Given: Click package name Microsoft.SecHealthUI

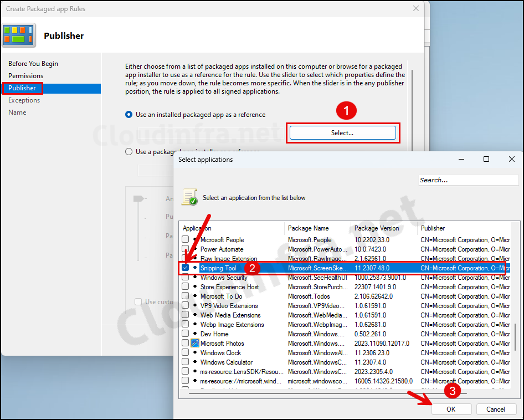Looking at the screenshot, I should (x=317, y=278).
